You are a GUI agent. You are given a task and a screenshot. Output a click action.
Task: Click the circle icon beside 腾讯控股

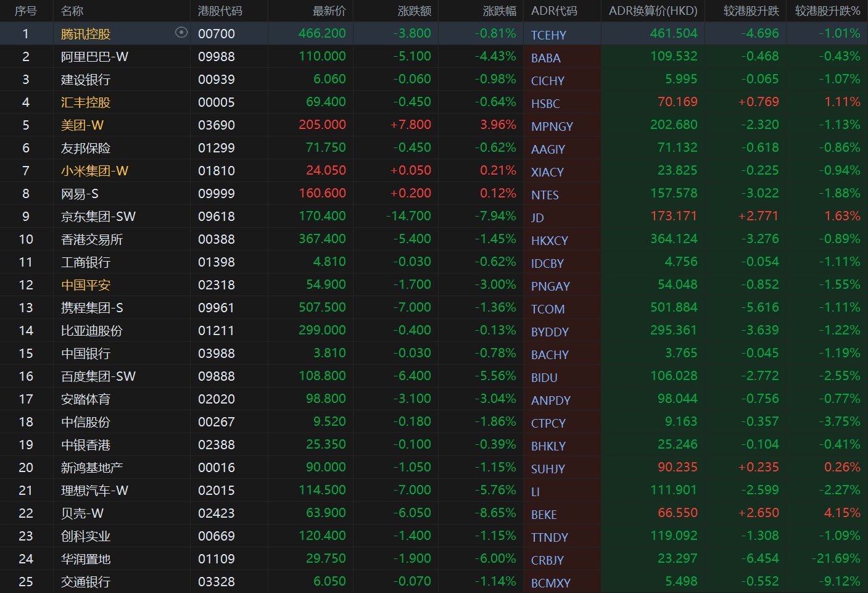(x=181, y=33)
